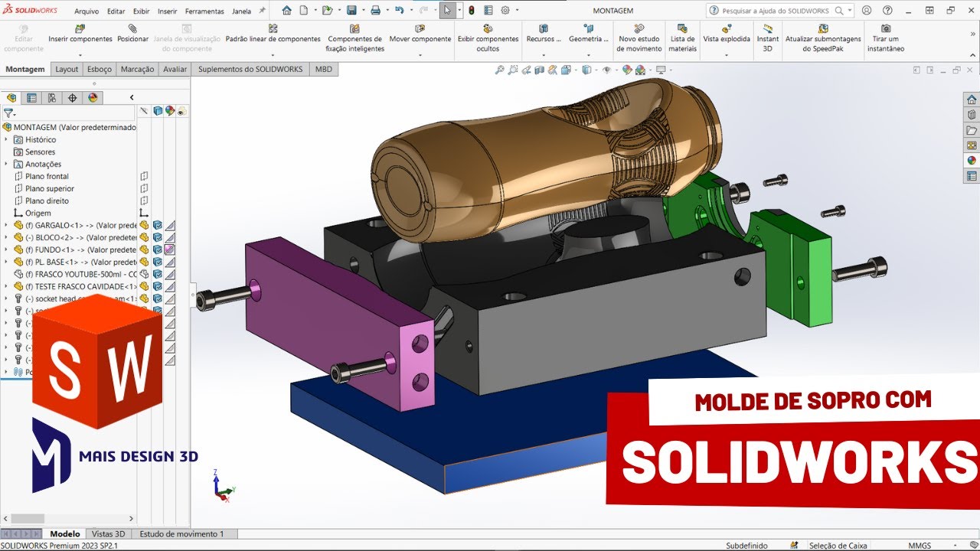
Task: Undo the last action
Action: 399,11
